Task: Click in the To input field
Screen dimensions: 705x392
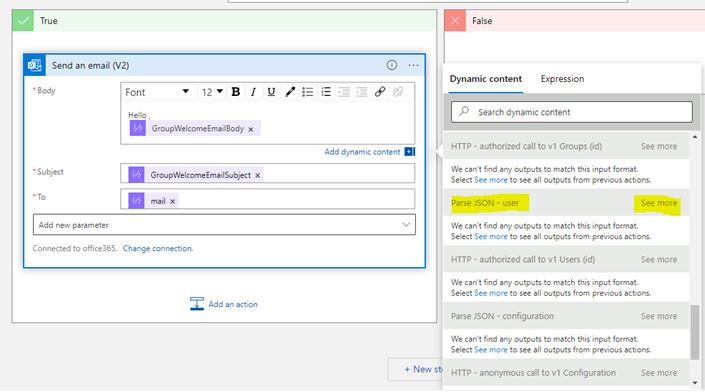Action: tap(268, 199)
